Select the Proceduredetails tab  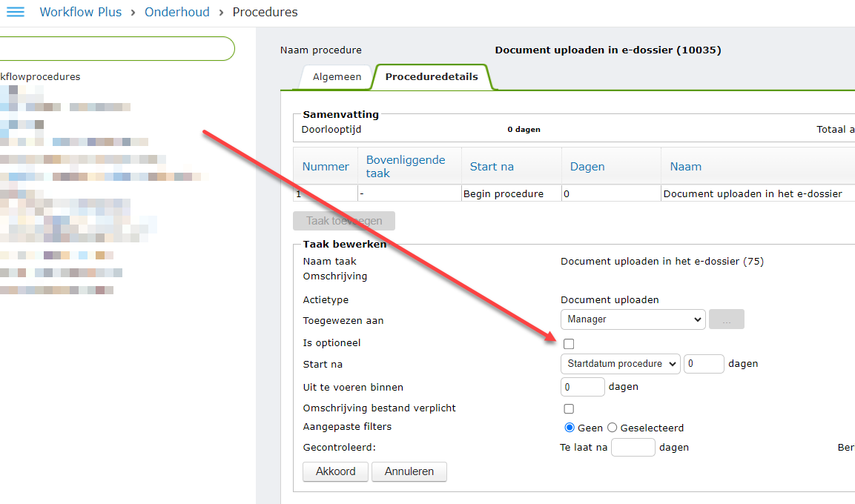(x=432, y=77)
